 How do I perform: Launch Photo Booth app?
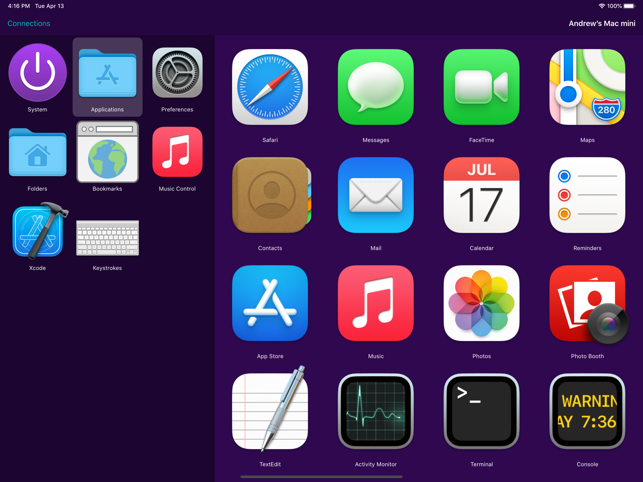[x=588, y=304]
